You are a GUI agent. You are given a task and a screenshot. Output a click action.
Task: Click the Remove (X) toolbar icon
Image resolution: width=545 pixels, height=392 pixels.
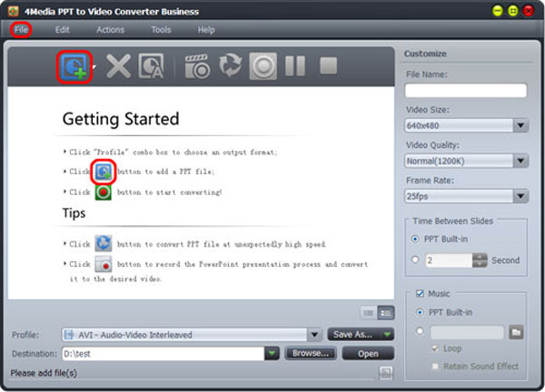[x=118, y=65]
